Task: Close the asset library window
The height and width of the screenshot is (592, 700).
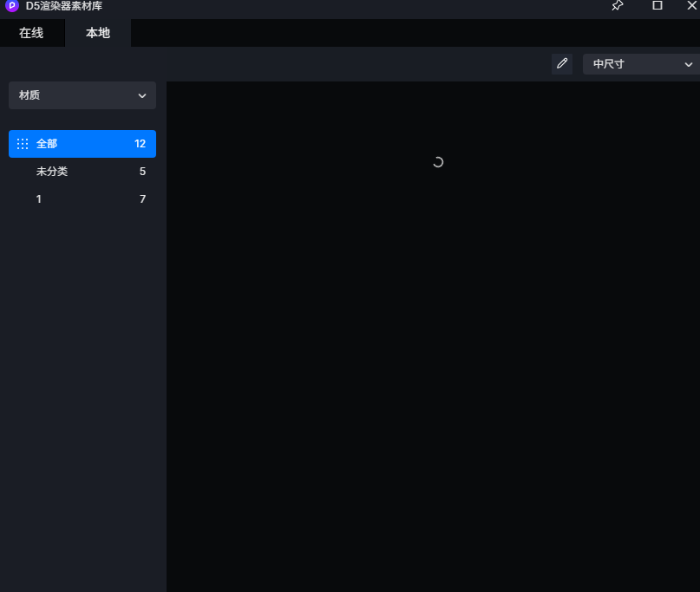Action: click(x=691, y=6)
